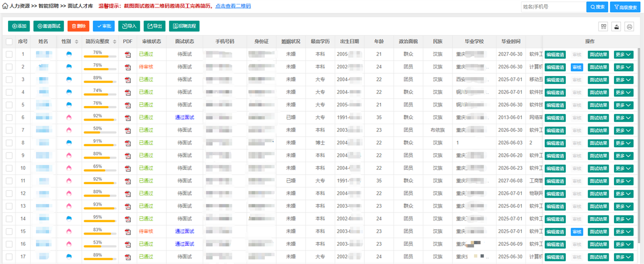Check the checkbox for row 3

(9, 80)
